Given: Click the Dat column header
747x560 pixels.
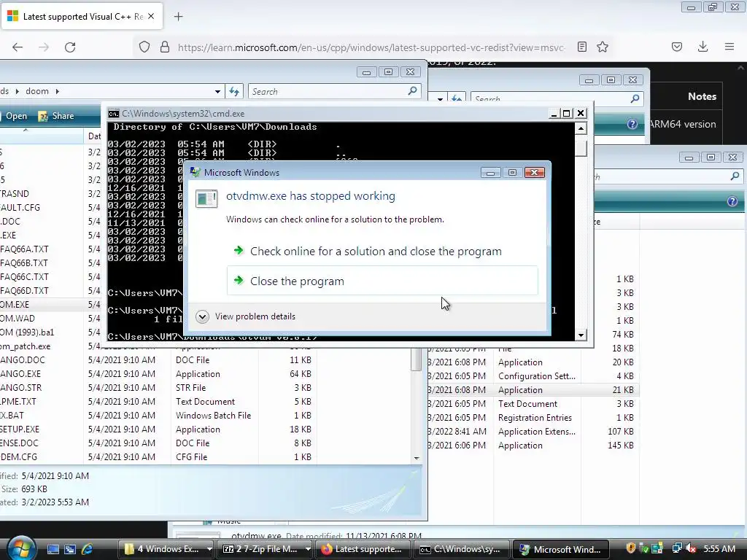Looking at the screenshot, I should (x=94, y=136).
